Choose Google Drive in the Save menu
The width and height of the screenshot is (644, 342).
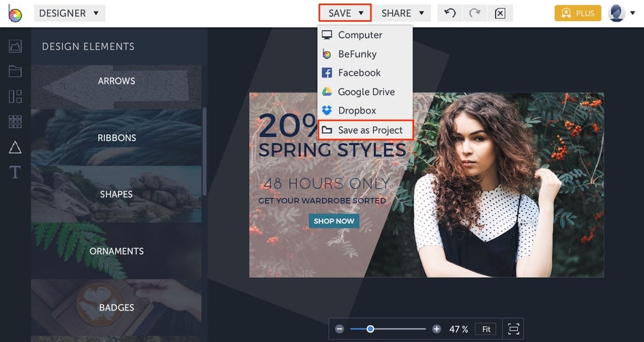pyautogui.click(x=365, y=91)
